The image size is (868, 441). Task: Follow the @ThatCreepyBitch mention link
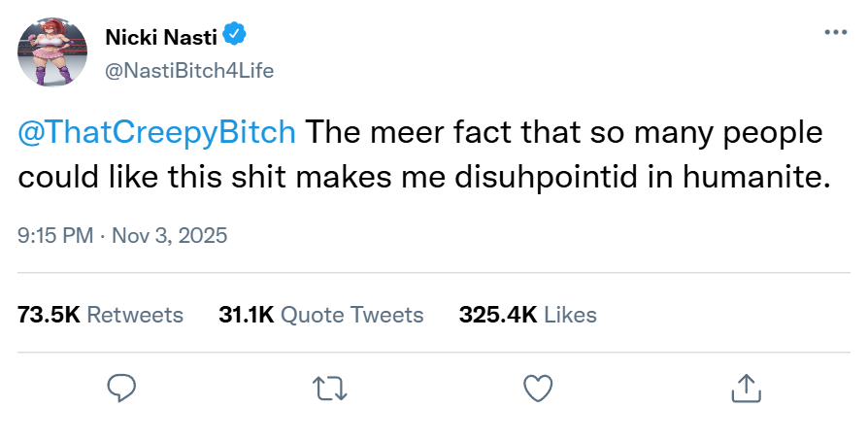tap(156, 133)
